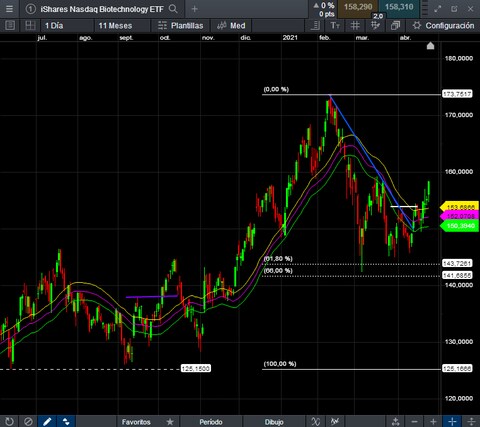Click the 125,1500 dashed line label
This screenshot has height=427, width=480.
coord(195,368)
